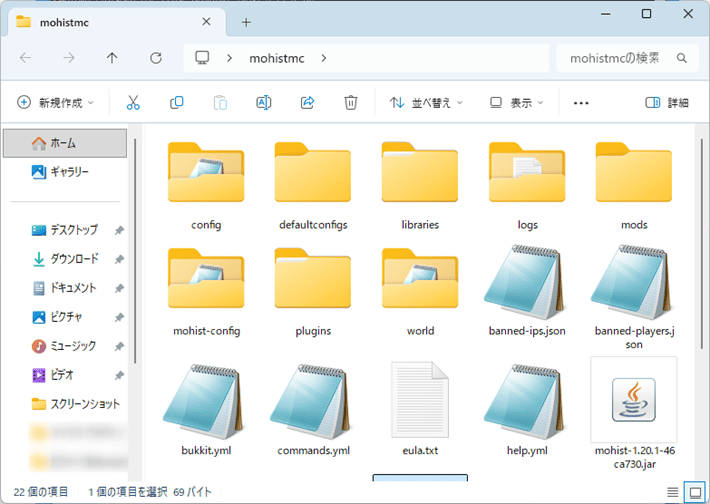Screen dimensions: 710x504
Task: Switch to details list view in status bar
Action: (672, 492)
